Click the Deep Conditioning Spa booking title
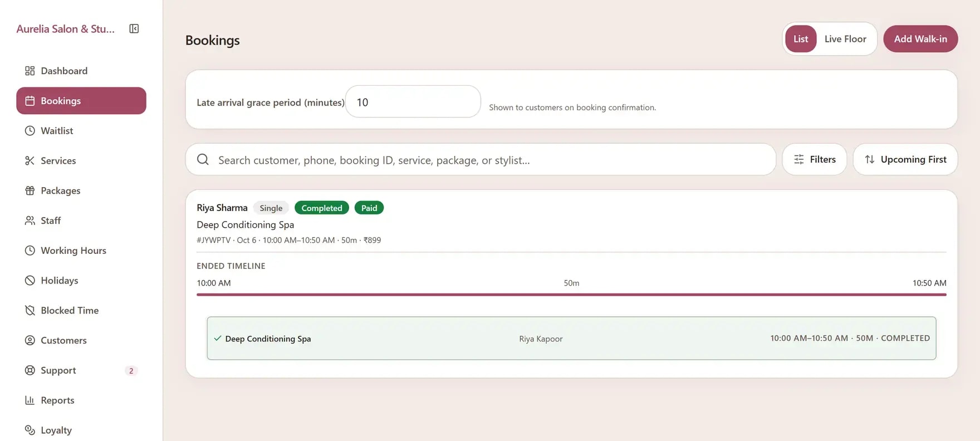Image resolution: width=980 pixels, height=441 pixels. (x=246, y=224)
